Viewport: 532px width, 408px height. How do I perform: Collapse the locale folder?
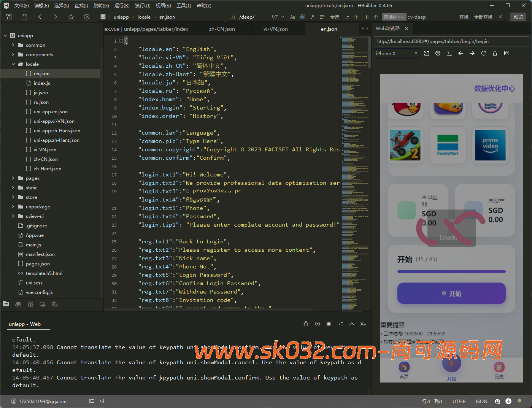tap(13, 64)
